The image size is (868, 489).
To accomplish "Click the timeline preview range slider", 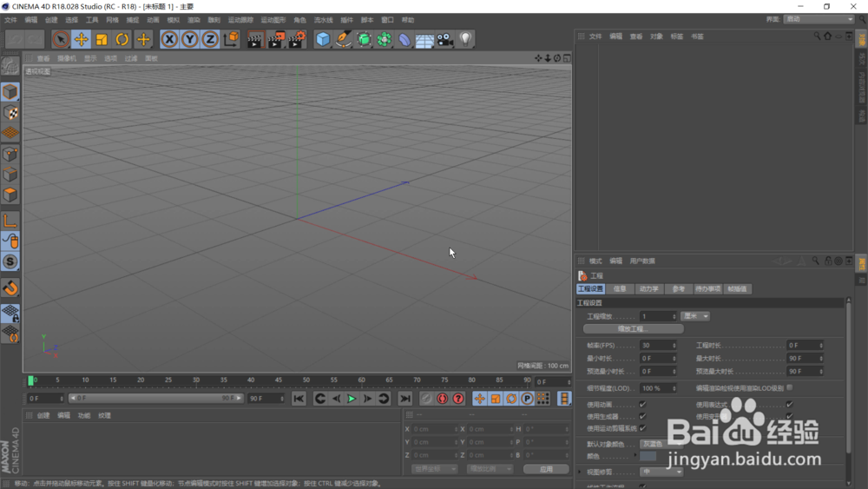I will click(x=155, y=398).
